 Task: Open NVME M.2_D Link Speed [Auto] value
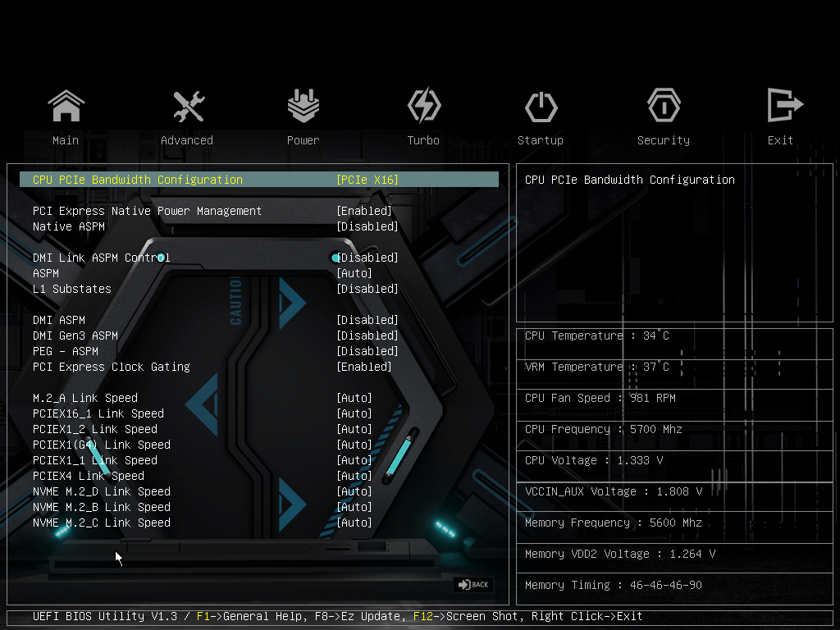click(x=354, y=491)
